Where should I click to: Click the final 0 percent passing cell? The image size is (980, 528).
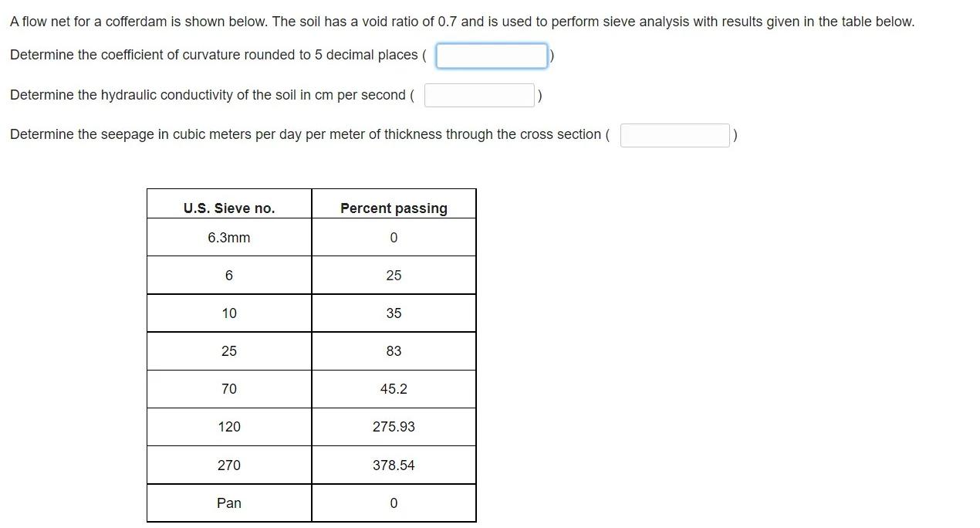[x=394, y=503]
